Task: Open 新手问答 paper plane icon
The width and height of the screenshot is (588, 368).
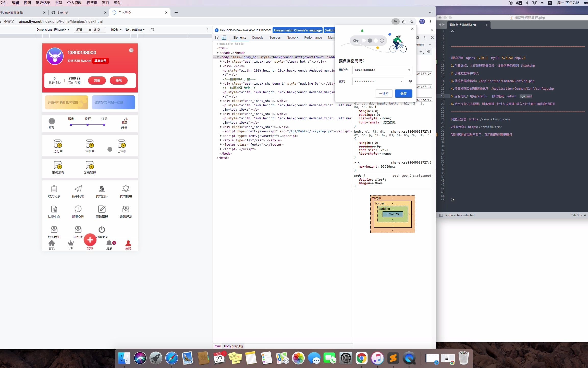Action: pos(78,189)
